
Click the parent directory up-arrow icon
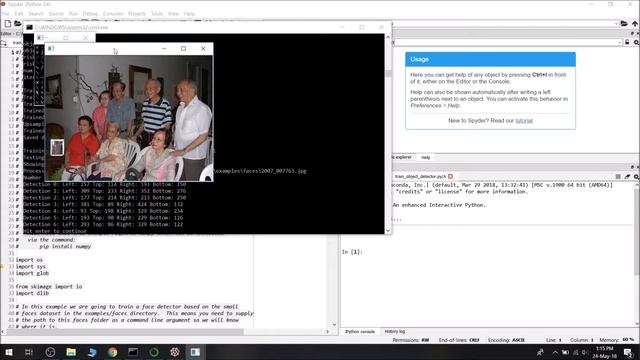635,23
